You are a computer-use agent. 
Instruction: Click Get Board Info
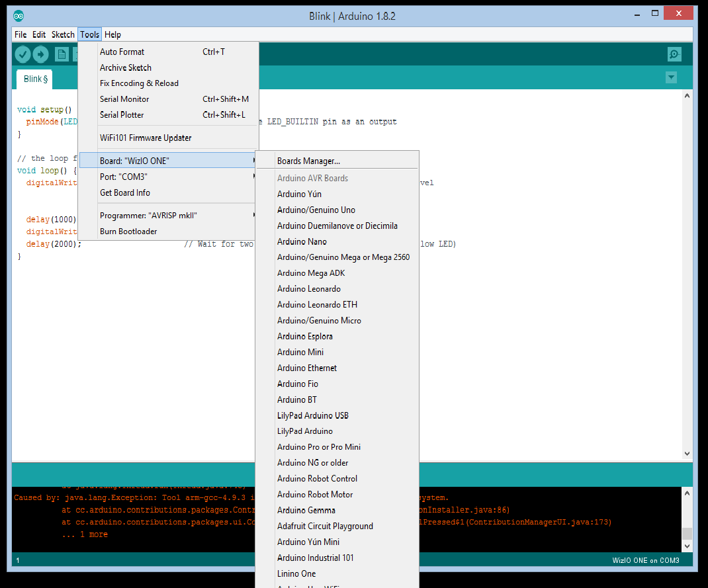coord(168,192)
